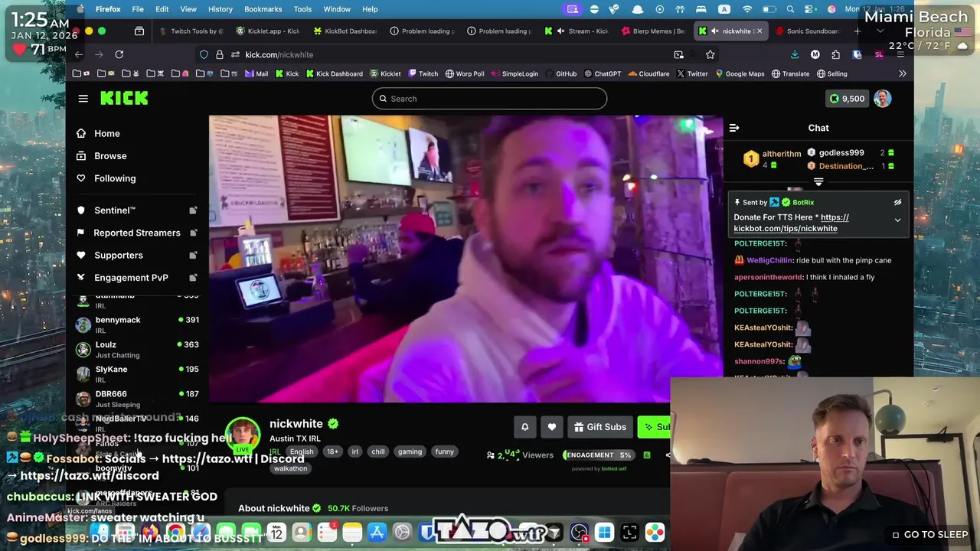Reload the page in Firefox
Viewport: 980px width, 551px height.
tap(119, 54)
